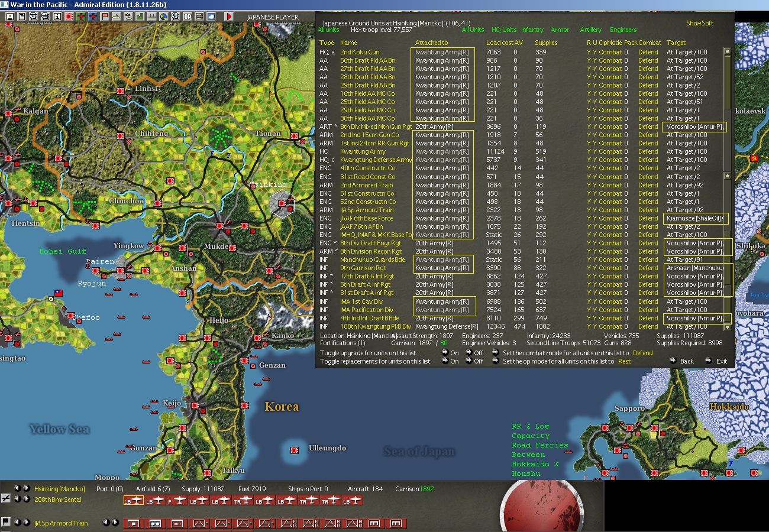Go to previous base before Hsinking [Mancko]
The image size is (769, 532).
(17, 488)
